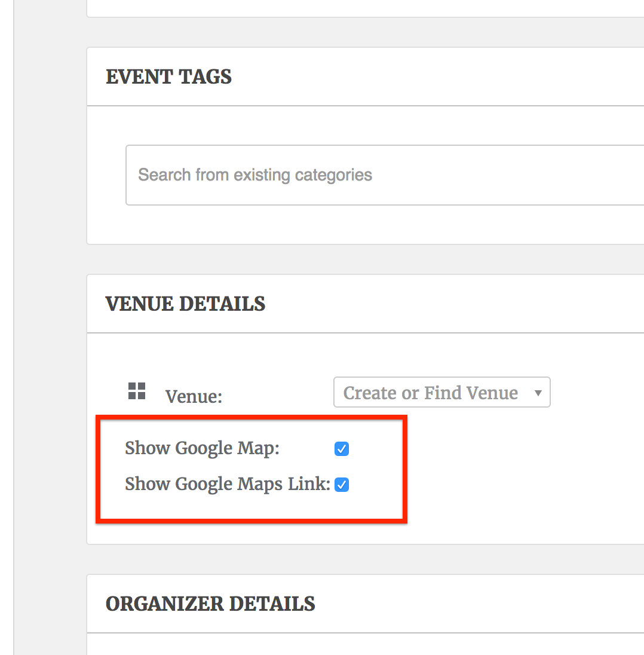Uncheck the Show Google Map checkbox
The image size is (644, 655).
tap(342, 449)
